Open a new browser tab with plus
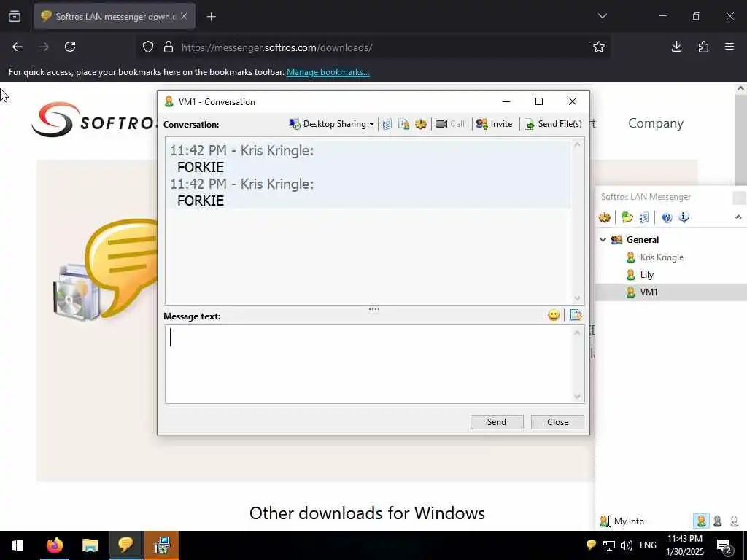747x560 pixels. click(x=211, y=17)
